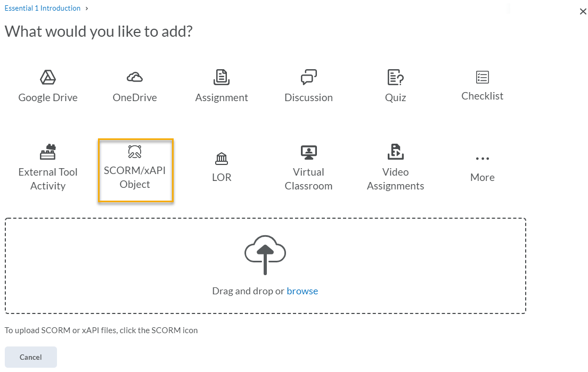The image size is (588, 372).
Task: Choose the Video Assignments icon
Action: 395,152
